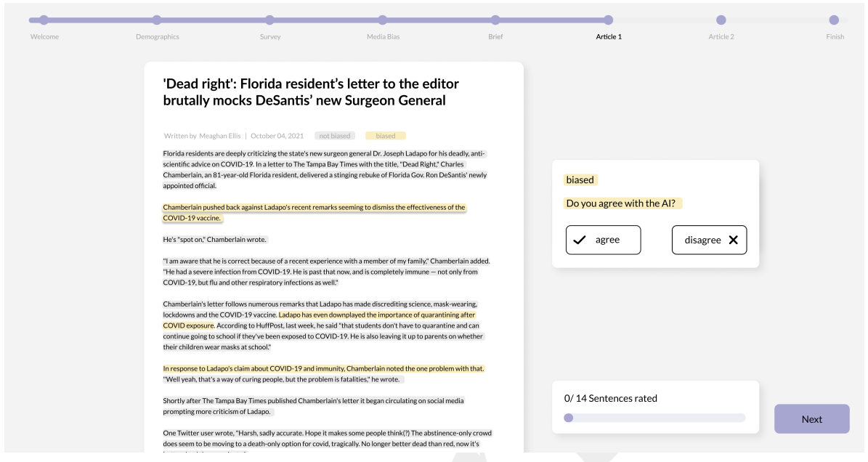Viewport: 868px width, 462px height.
Task: Open the Brief step label
Action: pyautogui.click(x=495, y=36)
